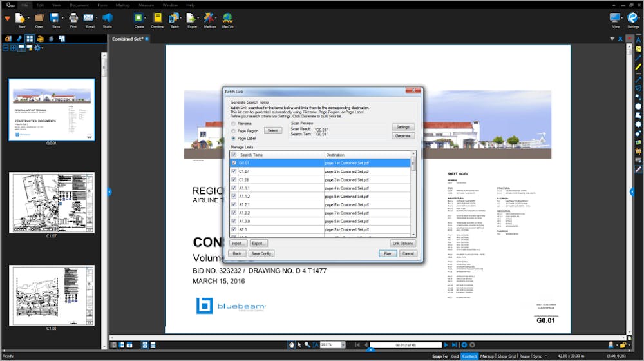Select the Page Region radio button

(233, 131)
